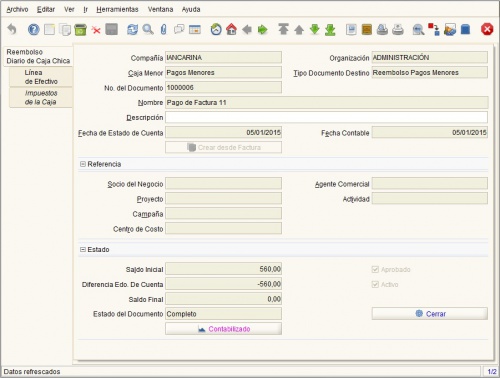
Task: Open the magnifier find record icon
Action: (148, 30)
